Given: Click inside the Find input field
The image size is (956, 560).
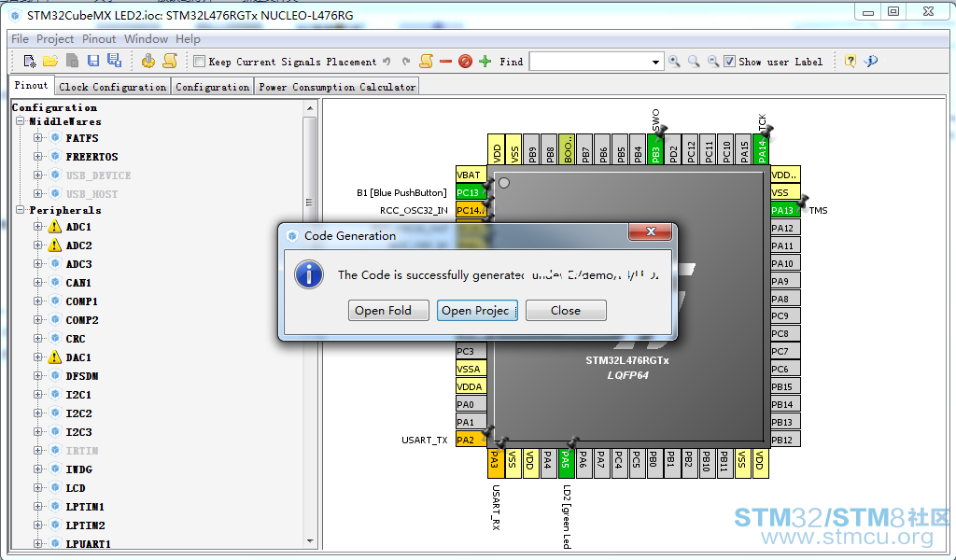Looking at the screenshot, I should (589, 63).
